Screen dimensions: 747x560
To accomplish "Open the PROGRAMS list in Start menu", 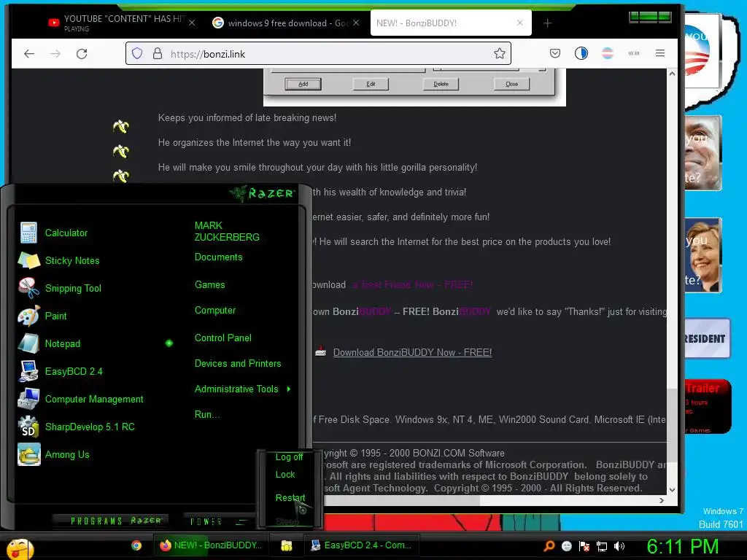I will click(109, 521).
